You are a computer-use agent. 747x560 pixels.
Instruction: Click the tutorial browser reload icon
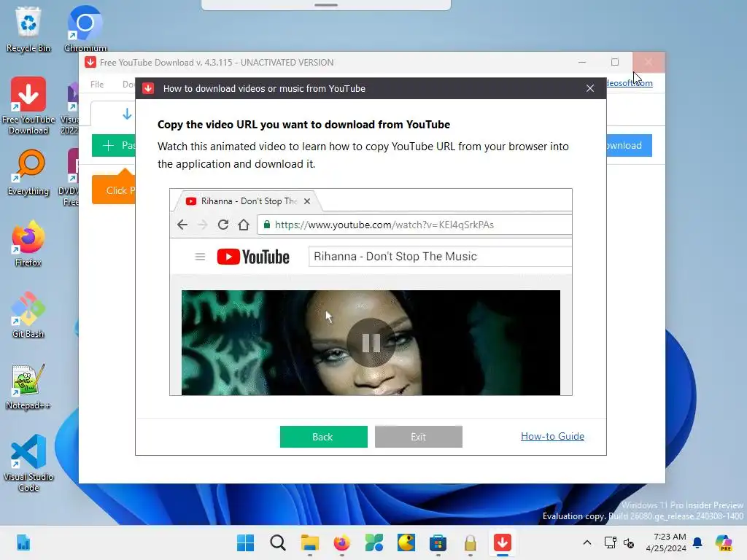(223, 225)
